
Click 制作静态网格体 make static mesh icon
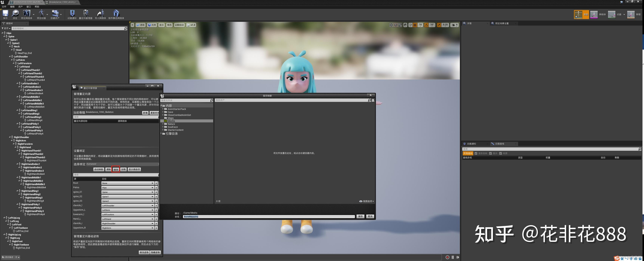[116, 13]
